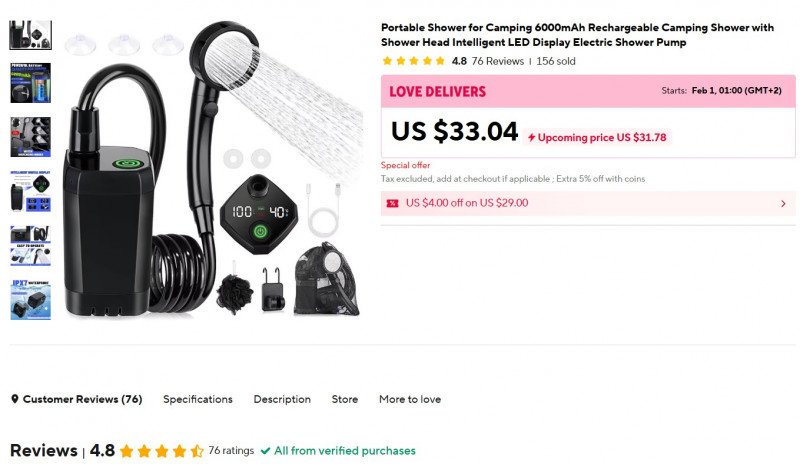The height and width of the screenshot is (464, 800).
Task: Select the powerful battery thumbnail image
Action: (x=31, y=83)
